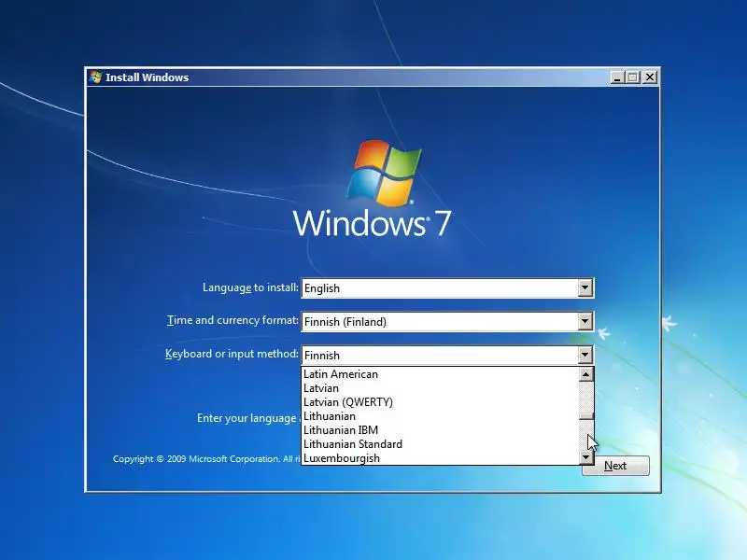Viewport: 747px width, 560px height.
Task: Click the Next button
Action: pos(615,466)
